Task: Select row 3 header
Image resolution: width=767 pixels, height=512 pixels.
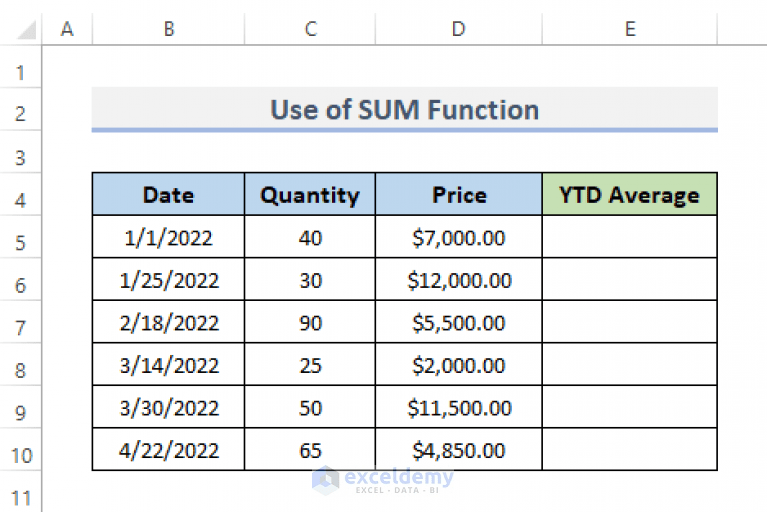Action: tap(21, 152)
